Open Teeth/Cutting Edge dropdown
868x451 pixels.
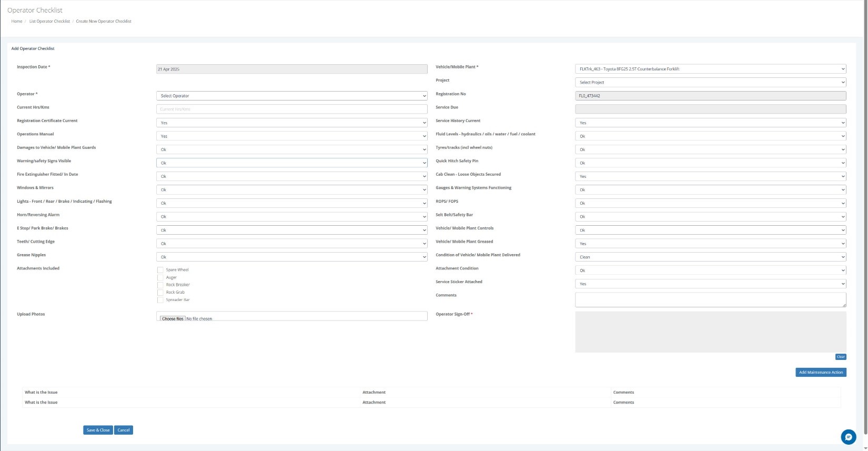tap(291, 244)
